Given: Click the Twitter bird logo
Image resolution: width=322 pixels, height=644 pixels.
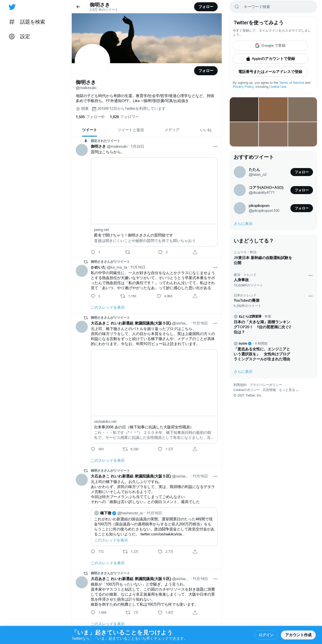Looking at the screenshot, I should [x=12, y=7].
